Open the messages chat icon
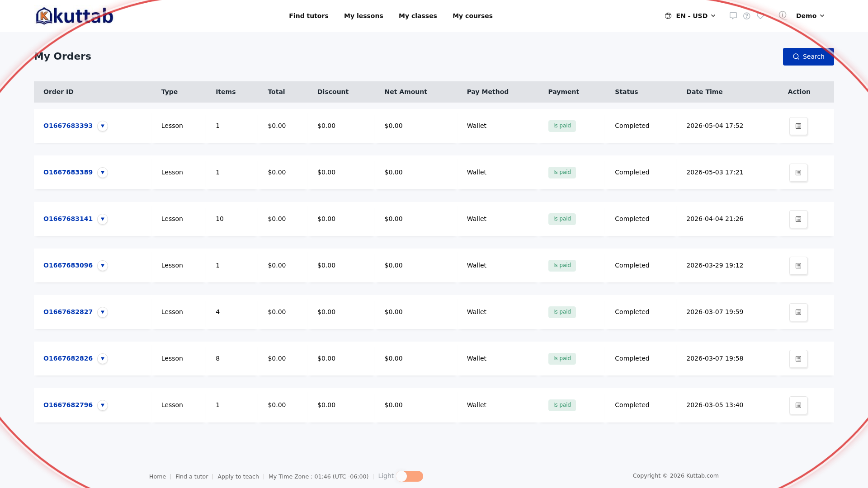The image size is (868, 488). coord(733,16)
